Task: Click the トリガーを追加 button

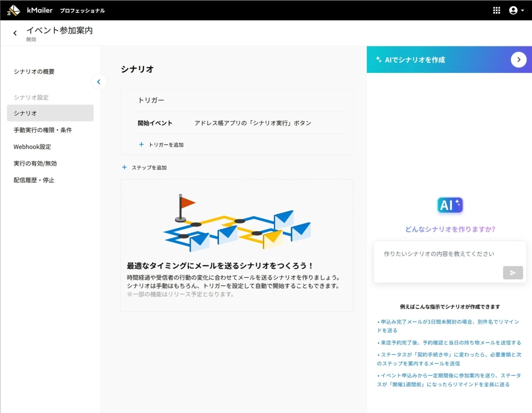Action: click(x=162, y=145)
